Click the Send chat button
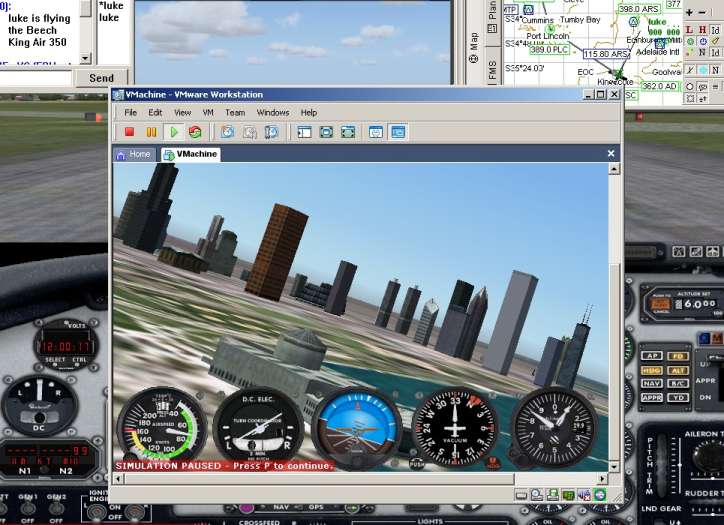 coord(101,78)
